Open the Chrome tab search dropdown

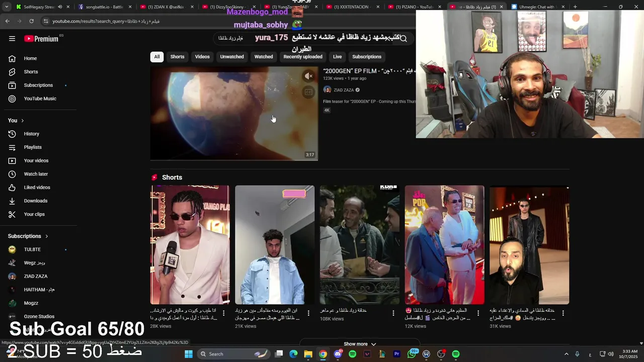[x=7, y=7]
